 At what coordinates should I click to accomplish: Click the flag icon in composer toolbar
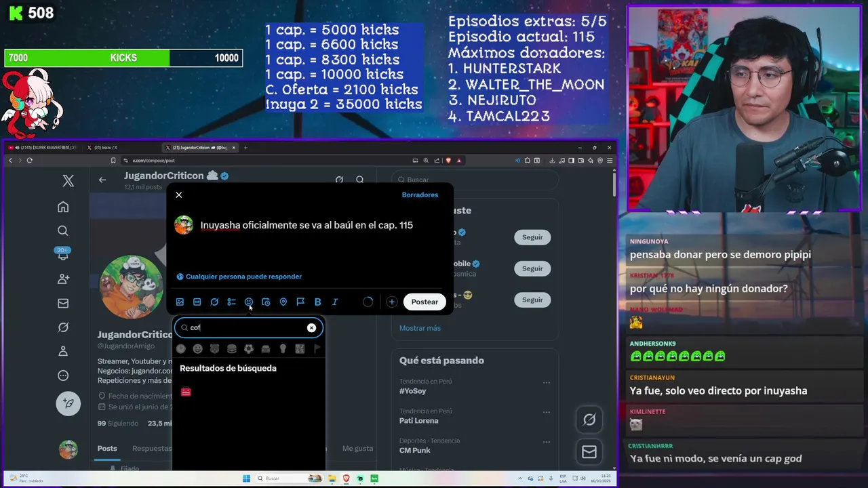pos(300,302)
